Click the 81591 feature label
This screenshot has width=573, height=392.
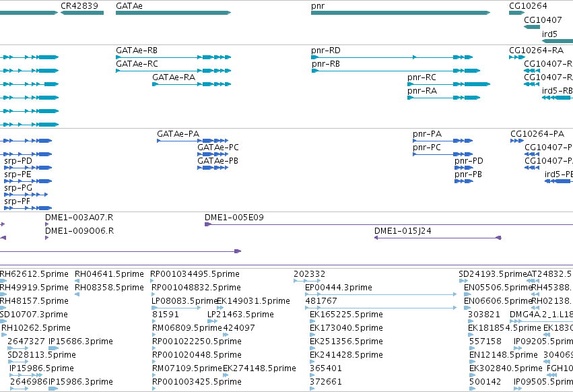click(x=166, y=315)
